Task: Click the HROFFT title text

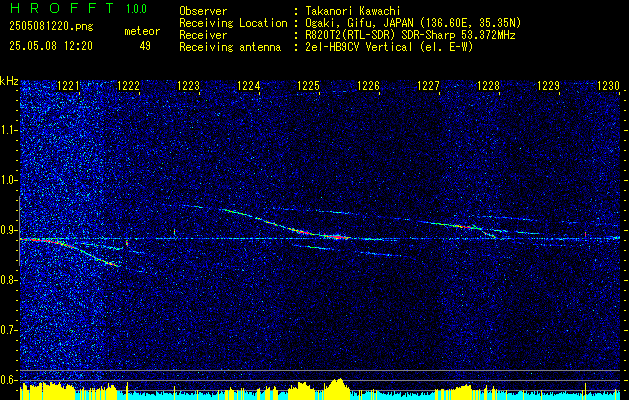Action: pyautogui.click(x=61, y=8)
